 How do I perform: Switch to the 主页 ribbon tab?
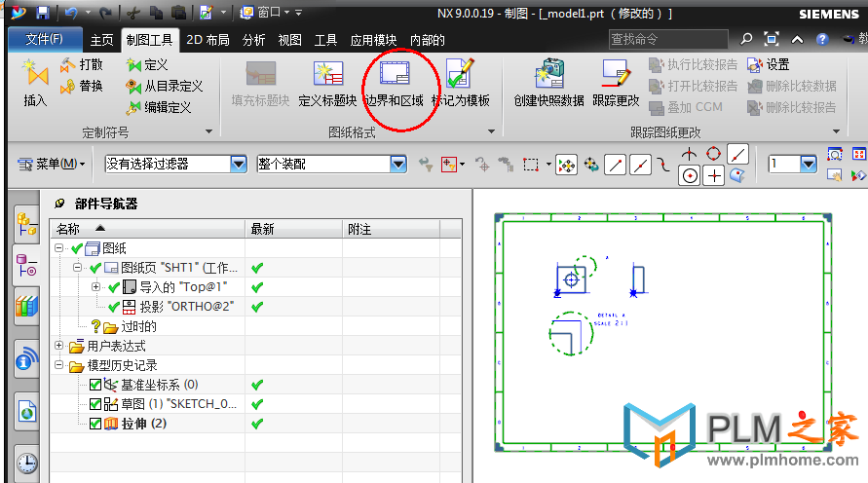(x=101, y=40)
